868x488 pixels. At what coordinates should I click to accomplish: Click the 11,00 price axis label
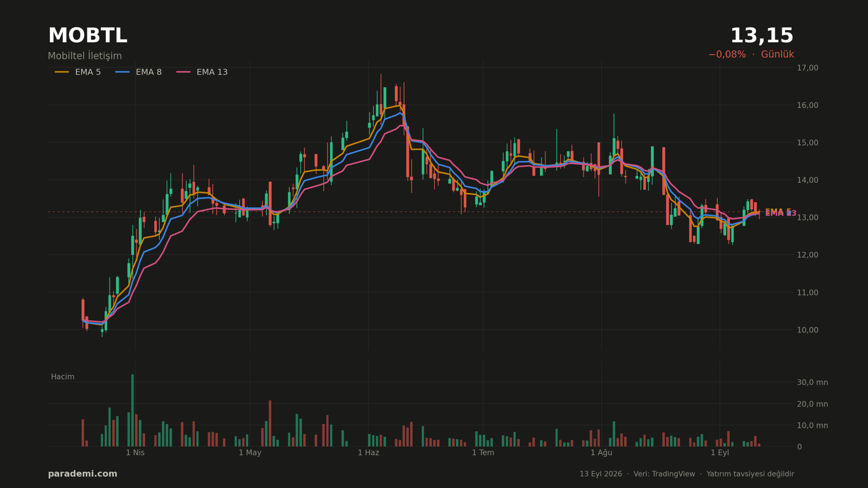807,292
